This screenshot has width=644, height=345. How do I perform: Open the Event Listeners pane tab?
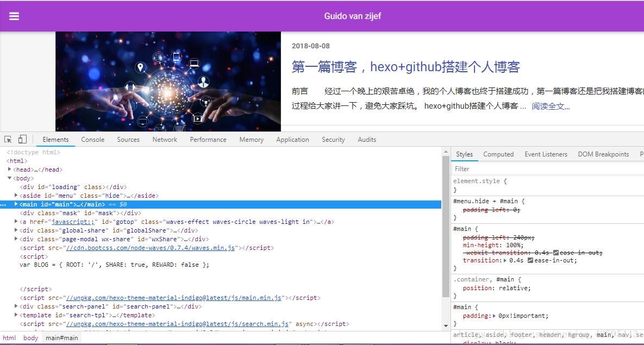(x=546, y=154)
